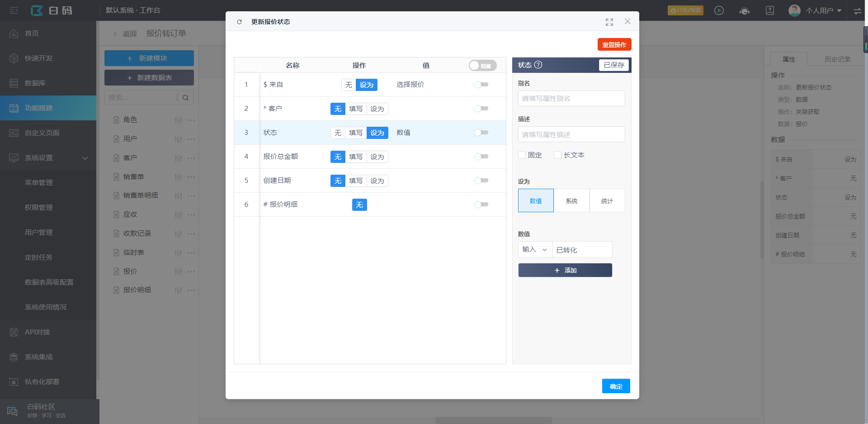Open the help document icon in top bar
The image size is (868, 424).
[770, 10]
